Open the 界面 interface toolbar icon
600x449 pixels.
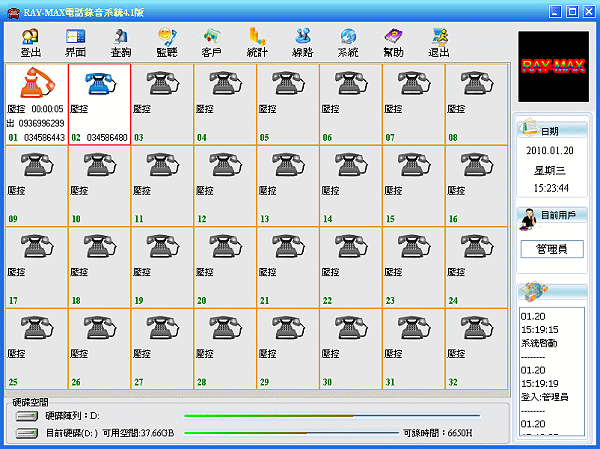(x=75, y=42)
